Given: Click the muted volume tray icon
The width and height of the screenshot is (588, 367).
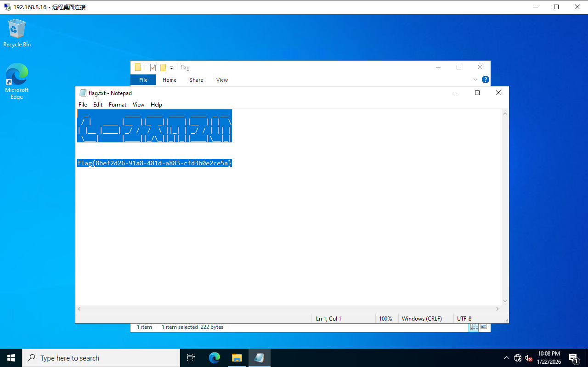Looking at the screenshot, I should [x=528, y=358].
